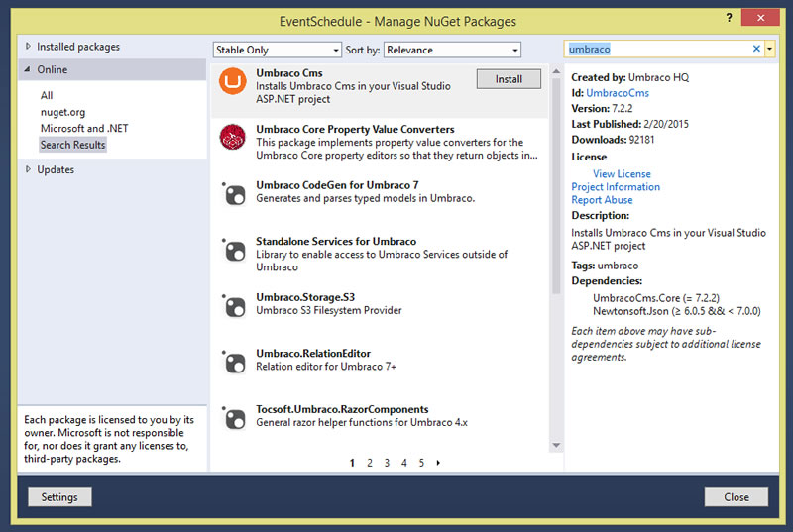Click the Umbraco Cms orange logo icon
This screenshot has height=532, width=793.
[x=233, y=81]
